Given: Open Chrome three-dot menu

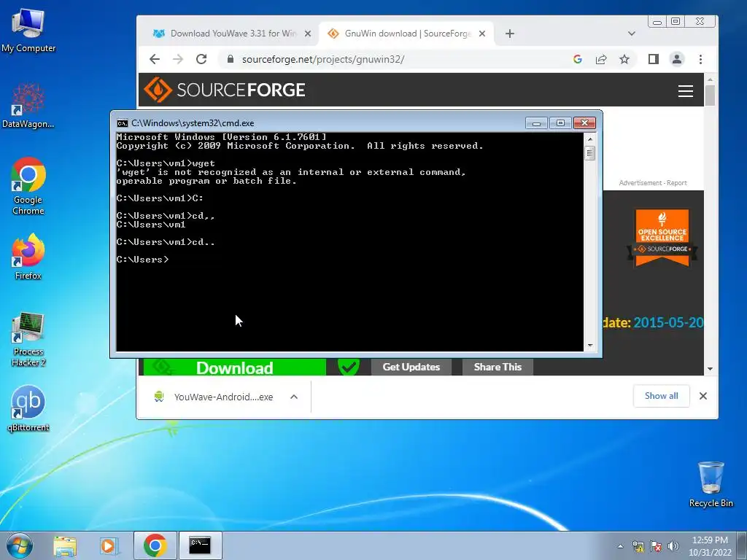Looking at the screenshot, I should pos(700,59).
